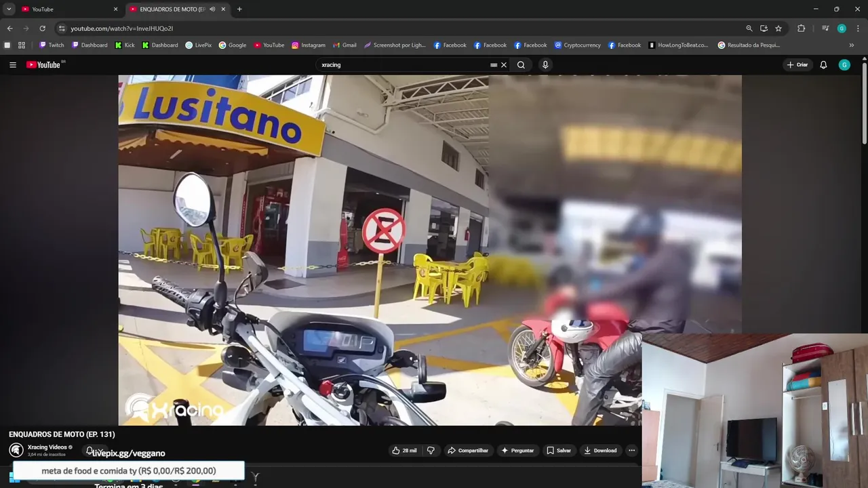Screen dimensions: 868x488
Task: Download the video
Action: 600,451
